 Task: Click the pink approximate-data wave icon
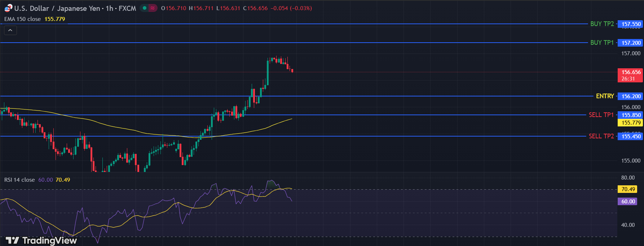pyautogui.click(x=153, y=8)
